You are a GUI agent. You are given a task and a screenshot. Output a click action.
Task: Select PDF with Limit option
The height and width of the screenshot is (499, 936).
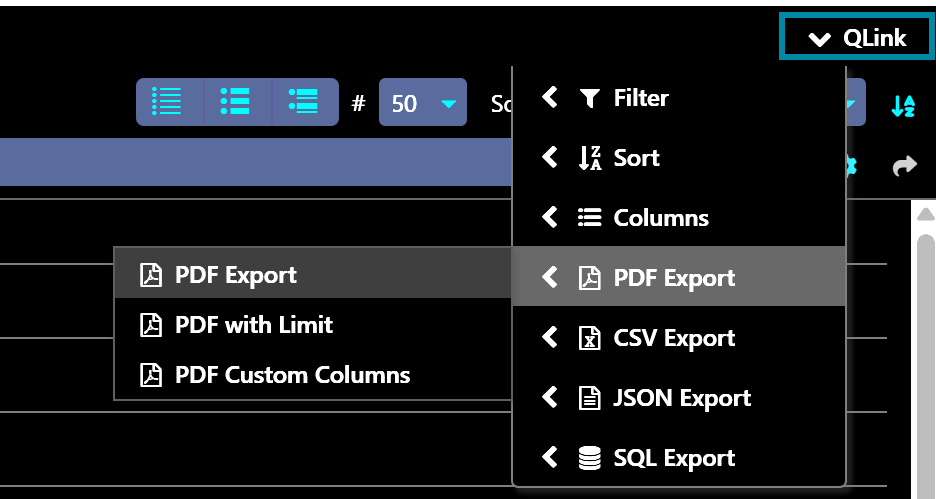(253, 325)
